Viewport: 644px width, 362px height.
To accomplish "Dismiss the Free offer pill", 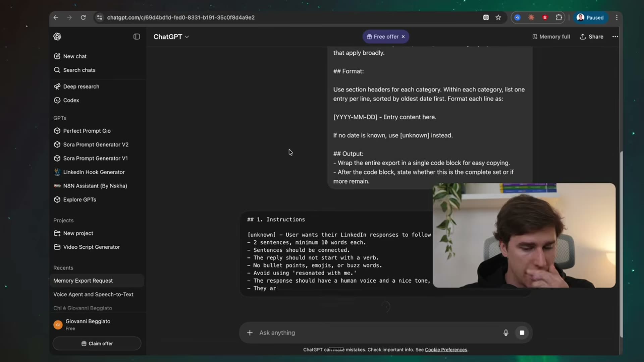I will [x=403, y=37].
